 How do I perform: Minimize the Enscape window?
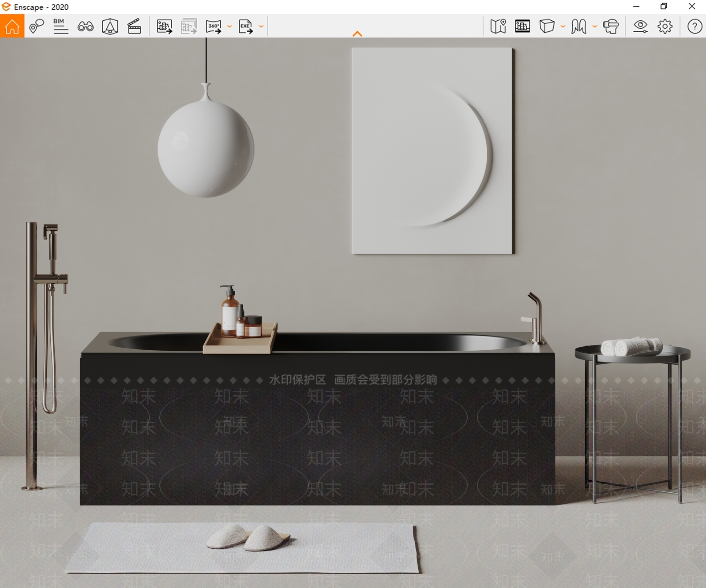(636, 7)
